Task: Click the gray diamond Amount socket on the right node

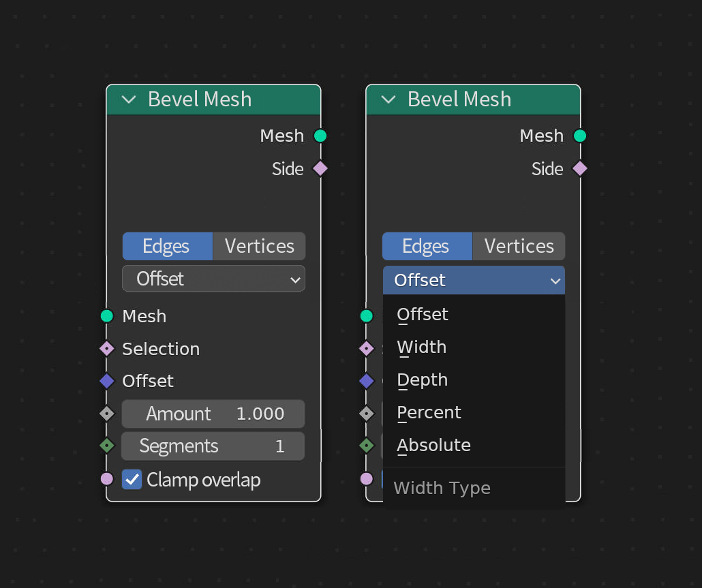Action: [x=367, y=414]
